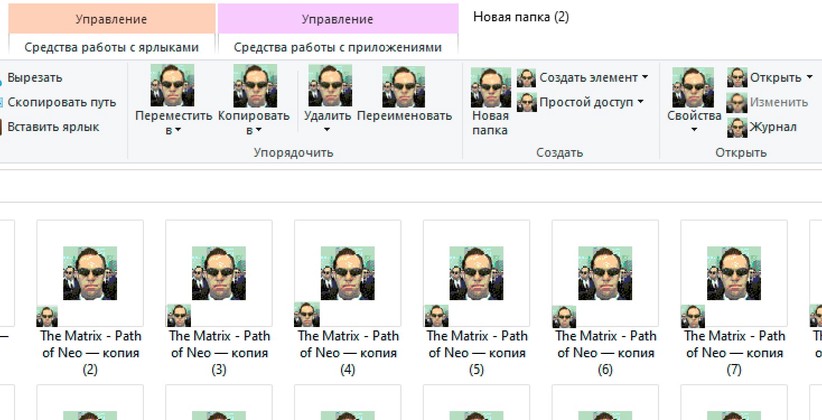This screenshot has width=822, height=420.
Task: Expand the Свойства dropdown arrow
Action: 694,130
